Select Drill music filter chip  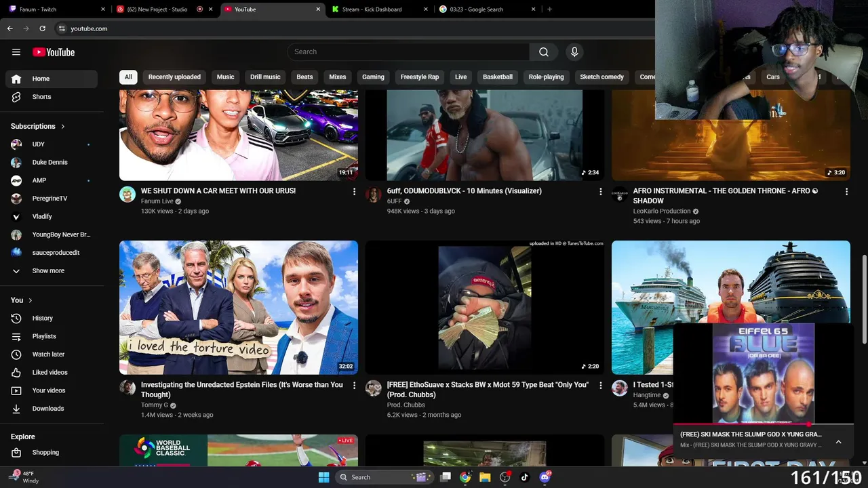point(265,77)
